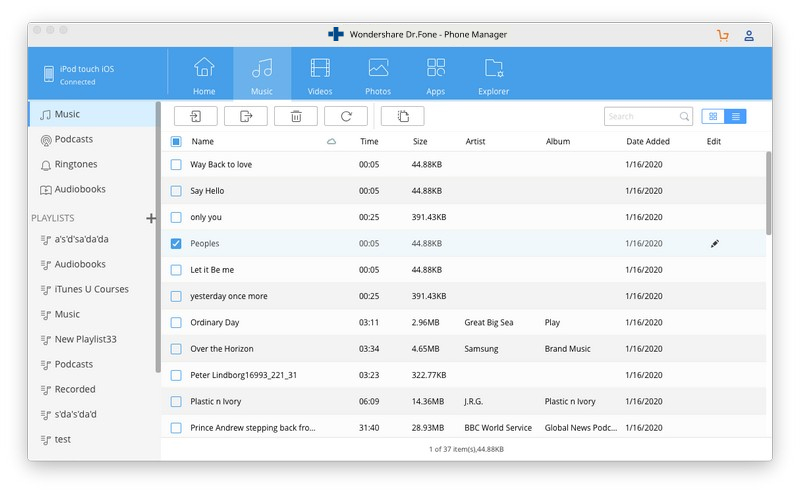800x494 pixels.
Task: Check the Let it Be me checkbox
Action: pyautogui.click(x=176, y=269)
